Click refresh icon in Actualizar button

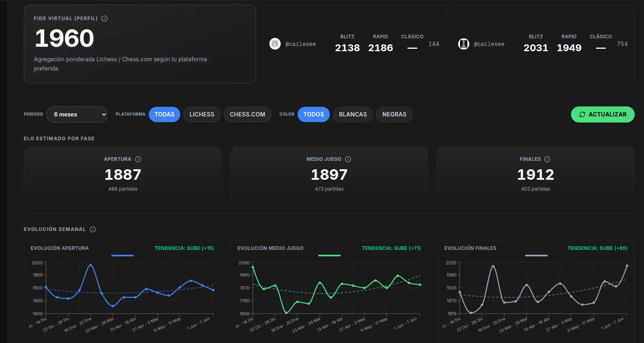pyautogui.click(x=582, y=114)
